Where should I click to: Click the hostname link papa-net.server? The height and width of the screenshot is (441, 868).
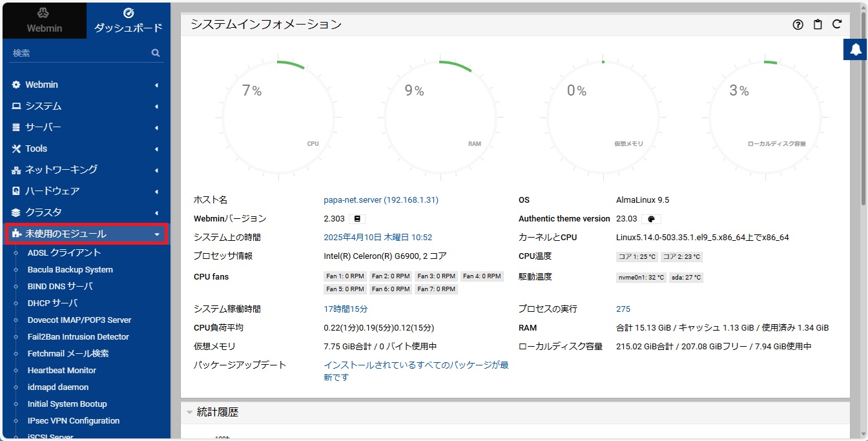381,200
